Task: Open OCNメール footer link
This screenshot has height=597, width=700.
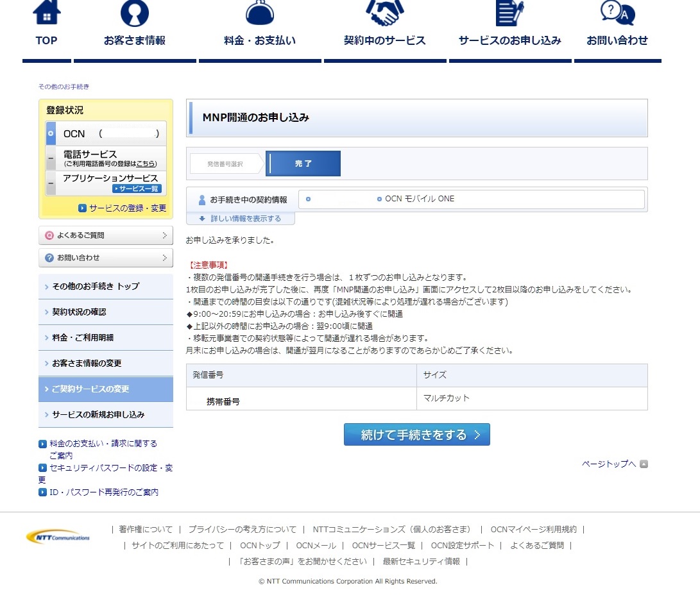Action: [x=316, y=546]
